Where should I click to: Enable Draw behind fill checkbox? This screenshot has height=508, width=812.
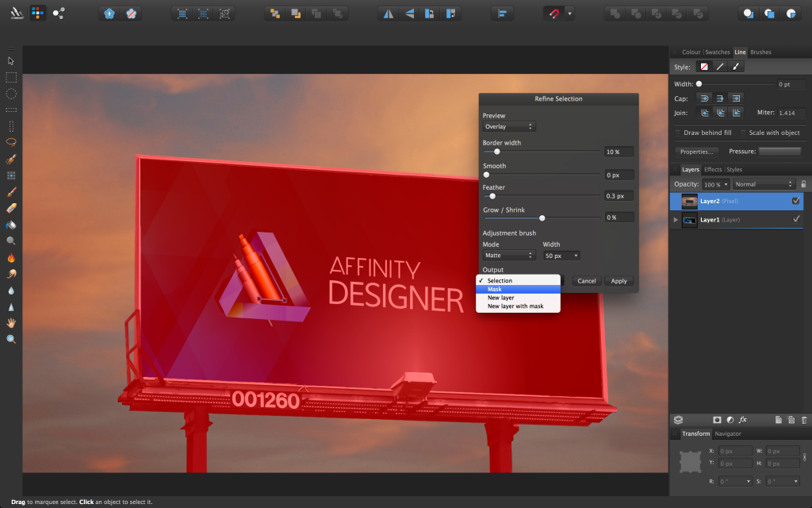(x=678, y=133)
